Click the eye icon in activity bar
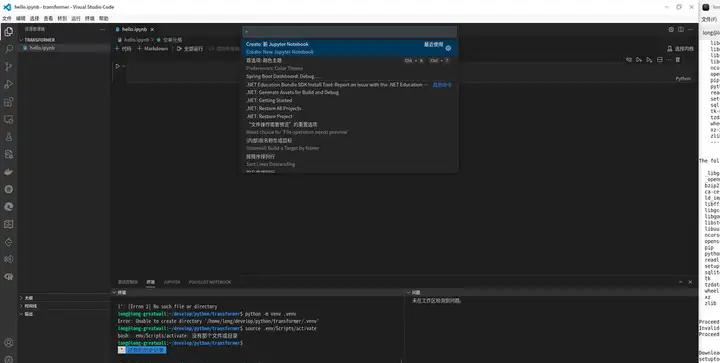720x363 pixels. coord(9,277)
